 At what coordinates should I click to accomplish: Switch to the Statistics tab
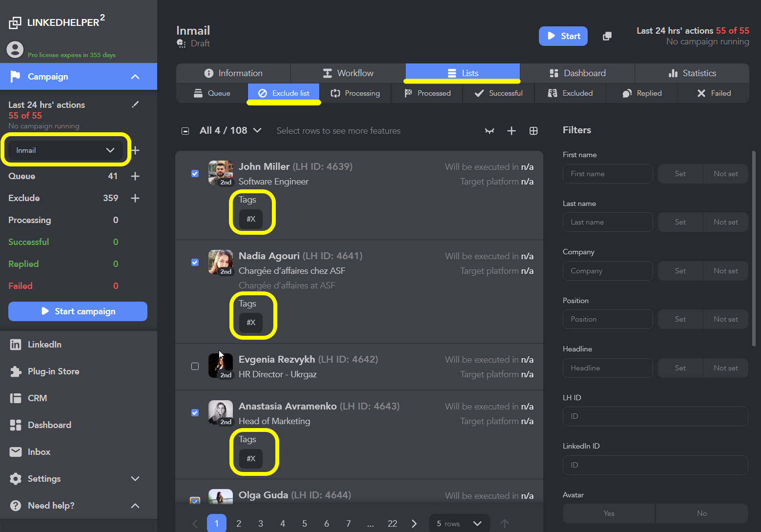(692, 73)
